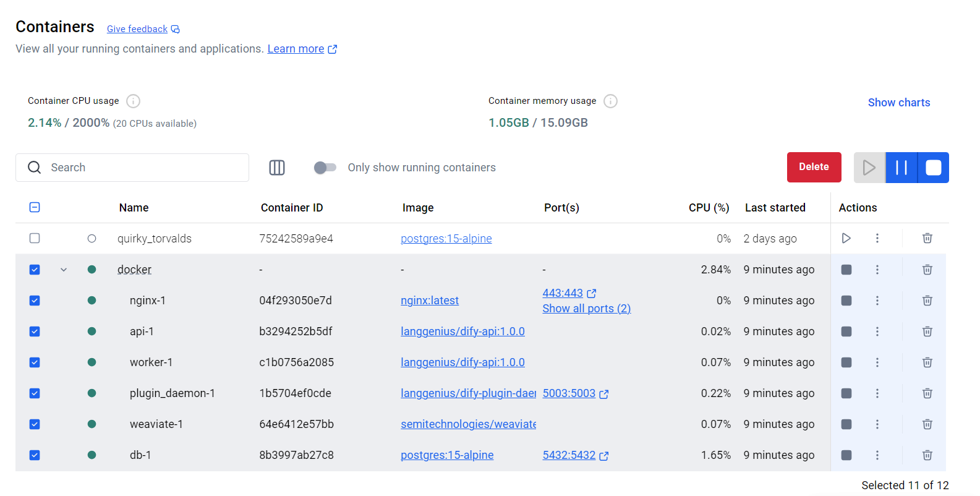Delete the weaviate-1 container
The width and height of the screenshot is (980, 496).
927,424
